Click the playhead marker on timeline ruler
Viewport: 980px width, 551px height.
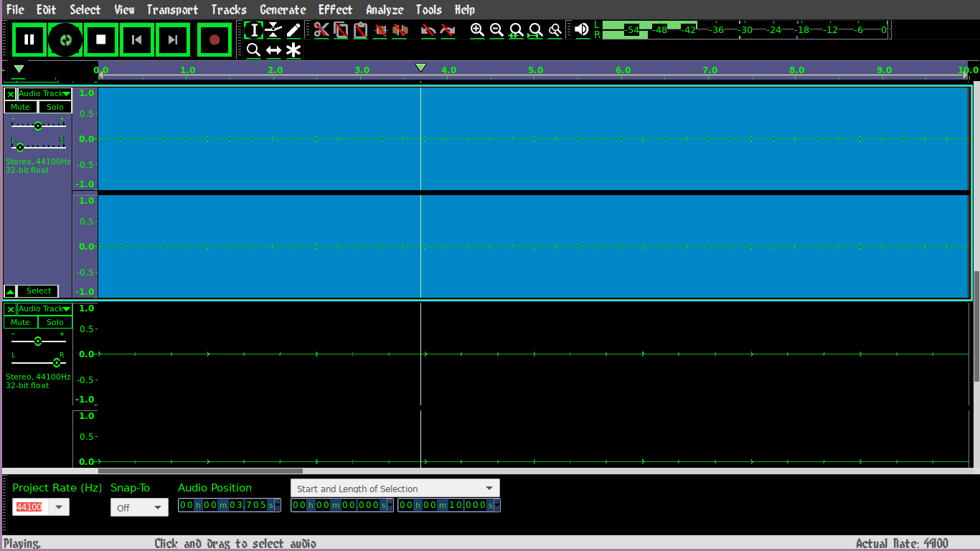[x=421, y=67]
